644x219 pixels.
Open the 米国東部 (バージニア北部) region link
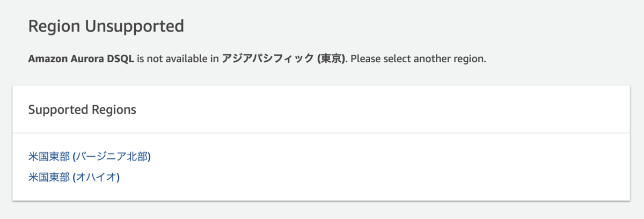[x=89, y=157]
